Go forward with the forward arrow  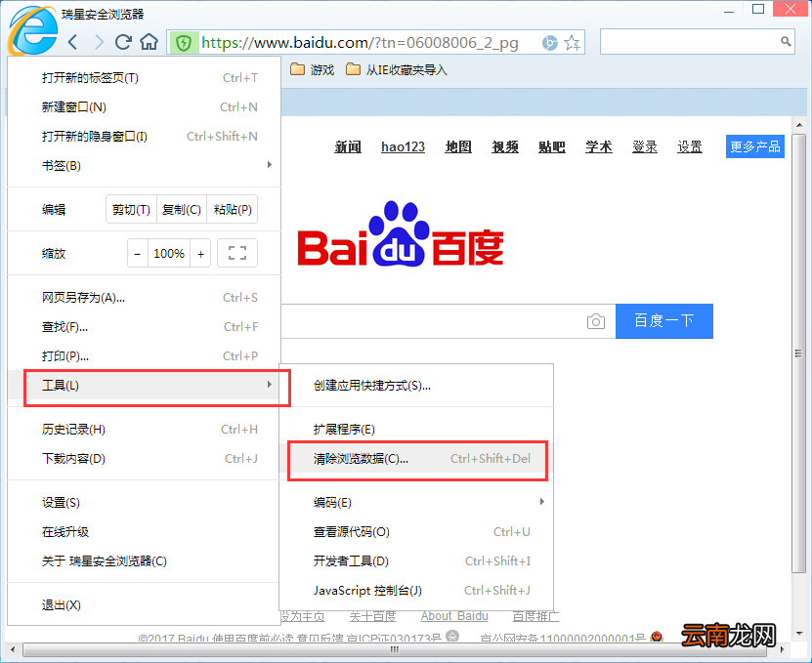99,42
